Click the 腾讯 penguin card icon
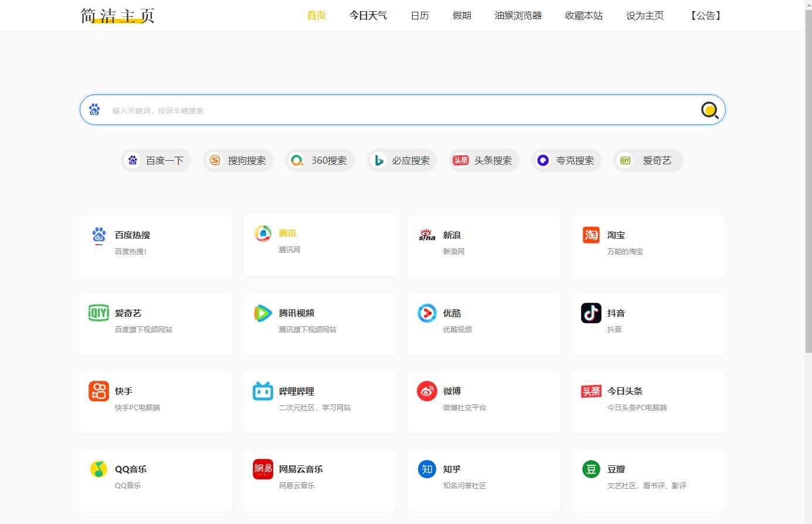The width and height of the screenshot is (812, 524). point(263,234)
